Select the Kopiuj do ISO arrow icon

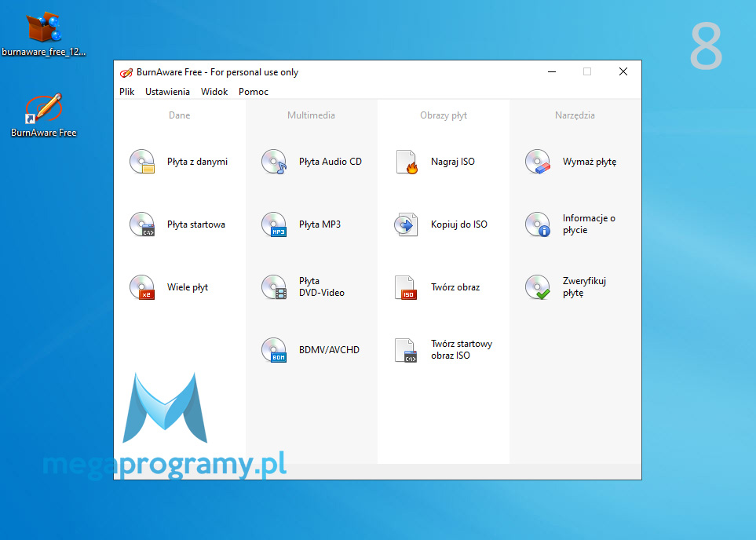point(406,224)
